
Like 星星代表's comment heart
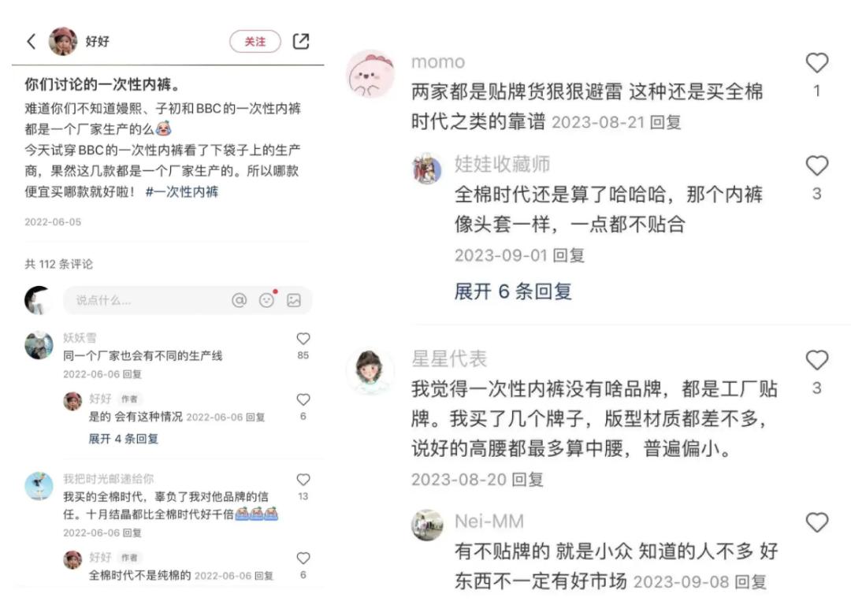point(816,360)
